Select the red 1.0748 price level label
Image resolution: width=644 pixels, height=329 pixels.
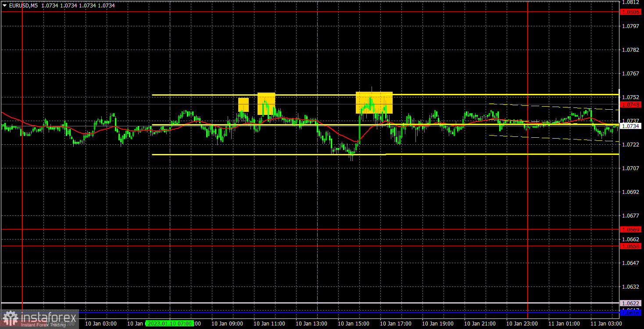(631, 104)
